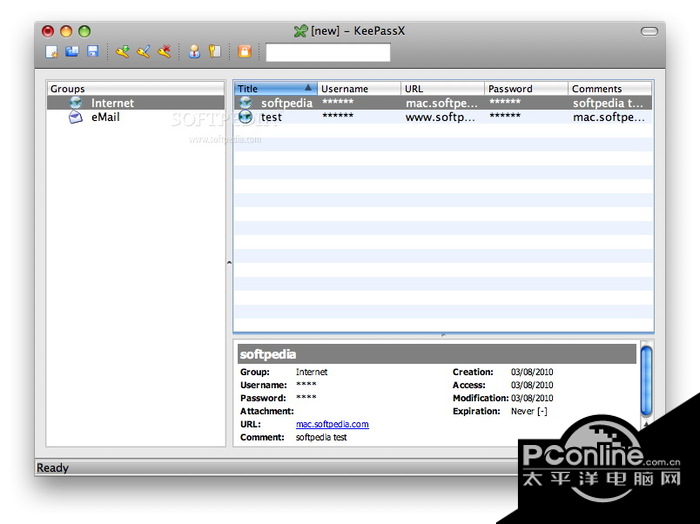This screenshot has height=524, width=700.
Task: Click the 'mac.softpe...' comments cell of test
Action: click(609, 117)
